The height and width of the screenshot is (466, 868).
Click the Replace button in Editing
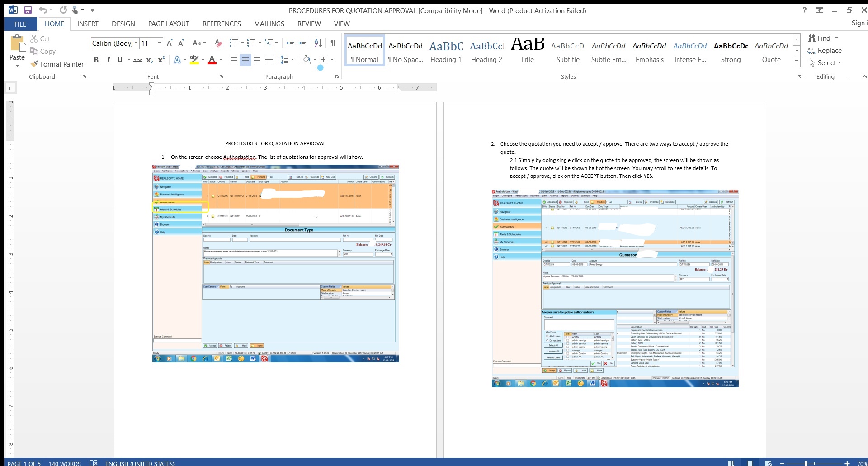pos(825,51)
